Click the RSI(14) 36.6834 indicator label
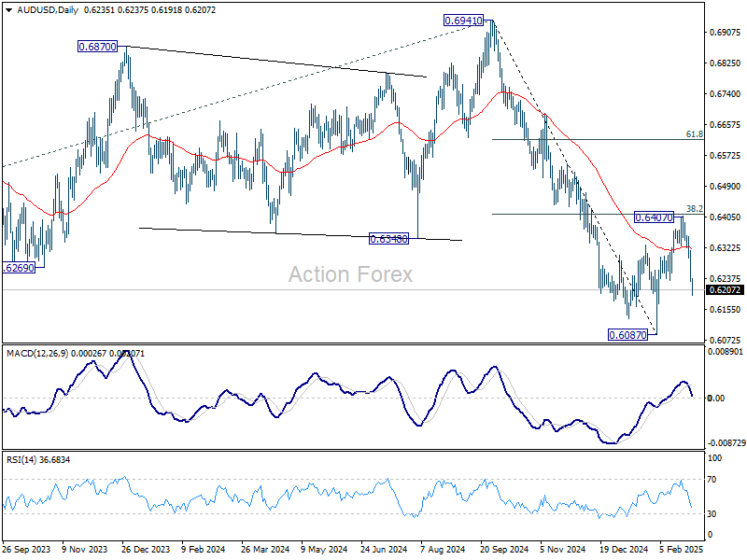 pyautogui.click(x=38, y=460)
